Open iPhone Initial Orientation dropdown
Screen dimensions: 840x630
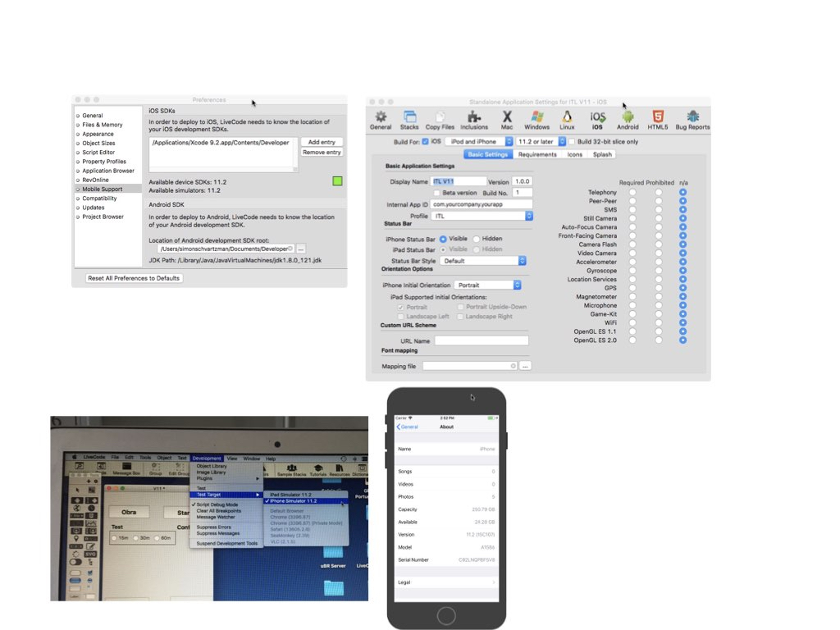point(487,285)
